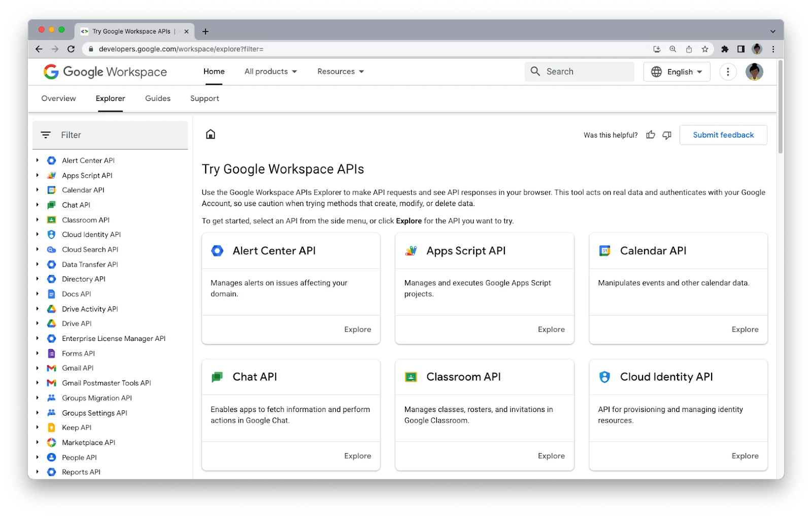812x516 pixels.
Task: Open a new browser tab
Action: (206, 31)
